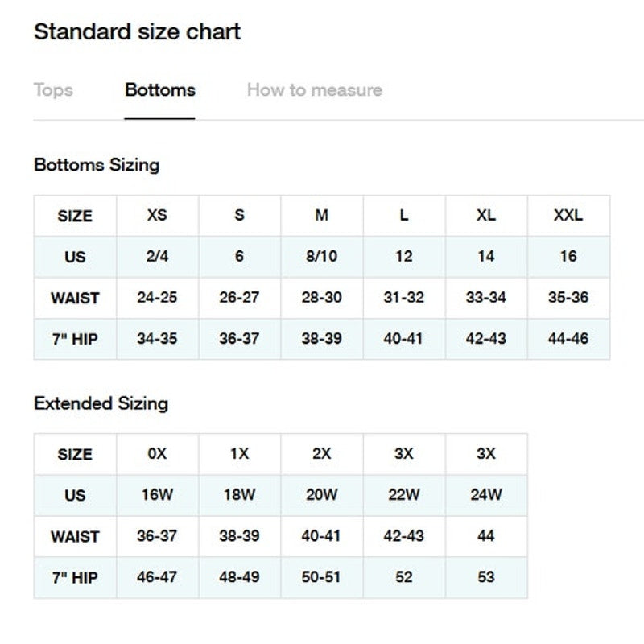Click the 1X extended size header

[x=240, y=454]
